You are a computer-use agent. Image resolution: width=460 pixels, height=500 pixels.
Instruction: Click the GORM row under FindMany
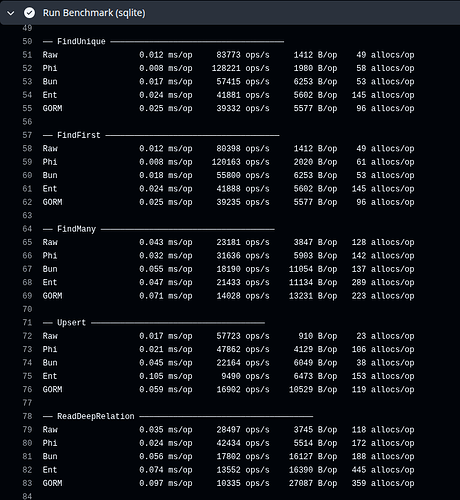[228, 296]
